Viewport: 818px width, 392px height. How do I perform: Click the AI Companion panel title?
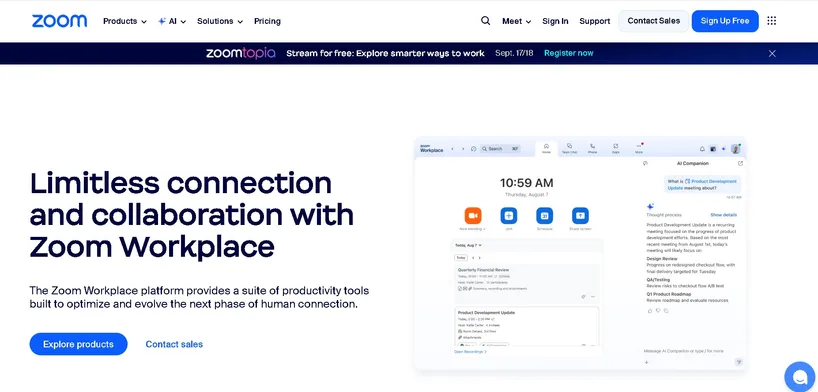point(693,163)
